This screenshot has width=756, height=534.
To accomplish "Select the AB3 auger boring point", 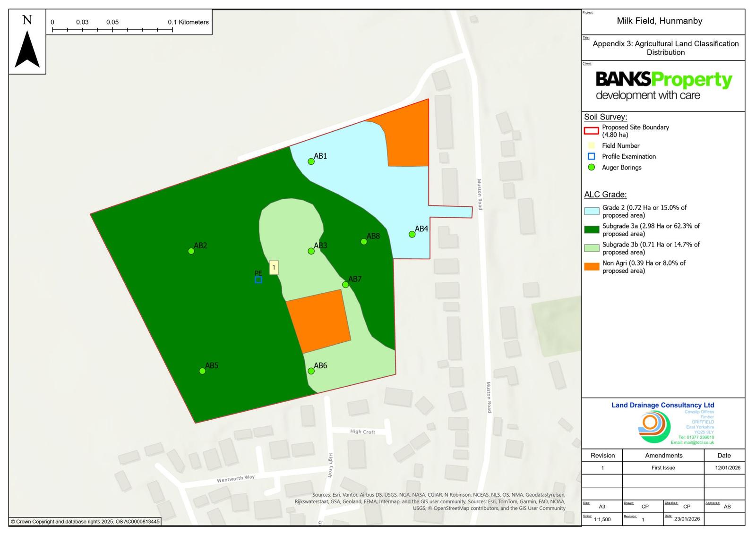I will point(311,251).
